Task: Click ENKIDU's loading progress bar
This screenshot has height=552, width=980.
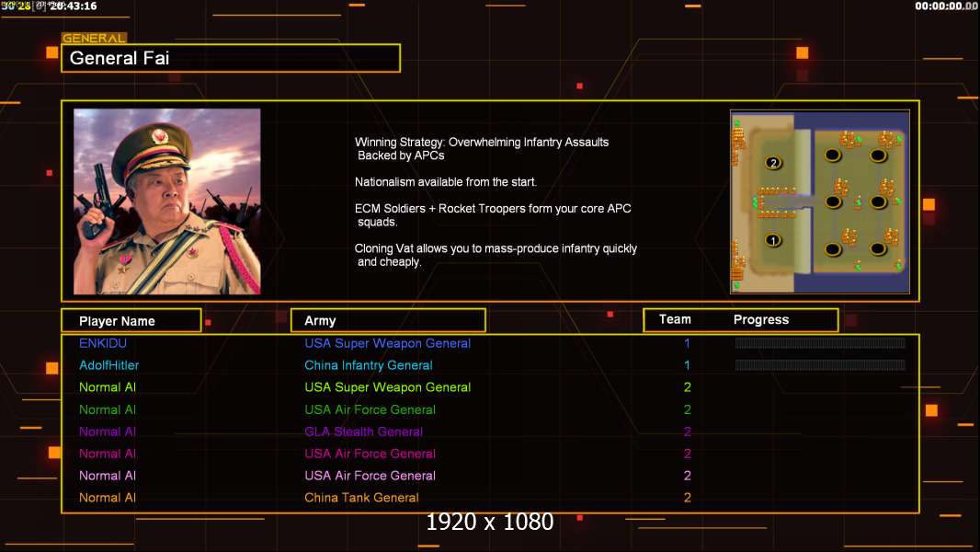Action: click(820, 342)
